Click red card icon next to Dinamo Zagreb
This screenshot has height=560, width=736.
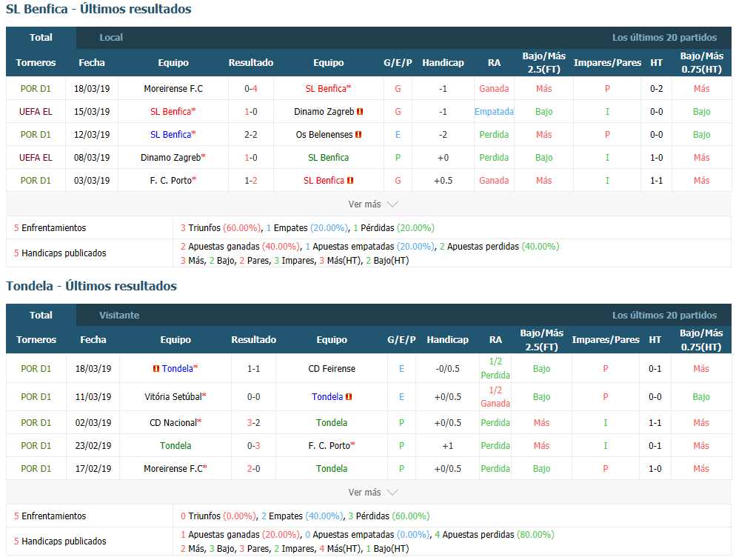(x=360, y=112)
